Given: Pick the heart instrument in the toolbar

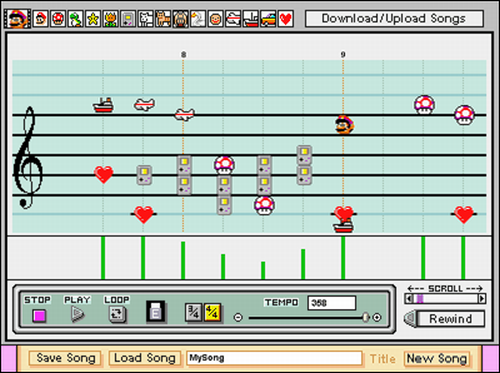Looking at the screenshot, I should click(286, 18).
